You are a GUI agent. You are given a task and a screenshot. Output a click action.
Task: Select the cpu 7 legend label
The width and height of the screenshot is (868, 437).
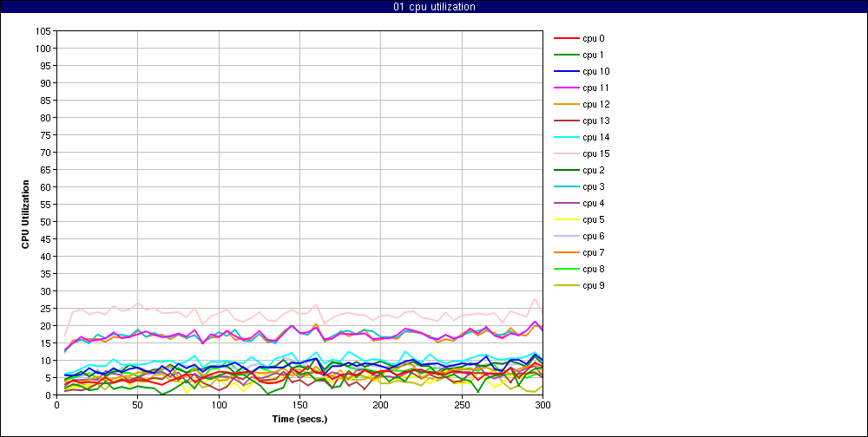click(x=593, y=253)
